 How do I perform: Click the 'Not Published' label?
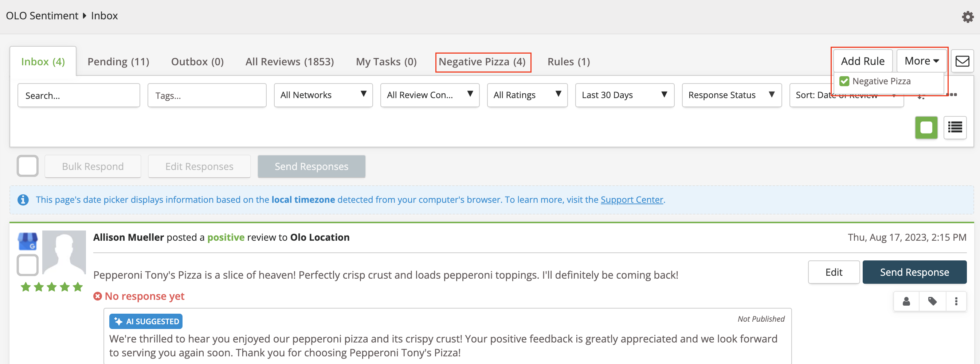pyautogui.click(x=761, y=319)
